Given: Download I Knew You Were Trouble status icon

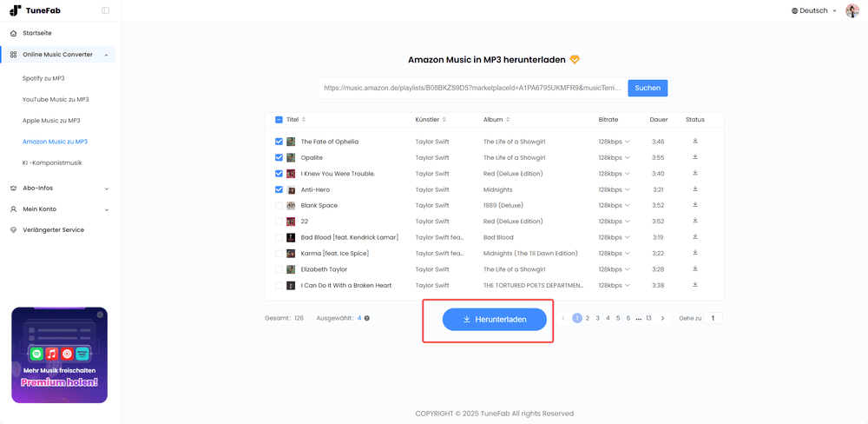Looking at the screenshot, I should [x=694, y=174].
